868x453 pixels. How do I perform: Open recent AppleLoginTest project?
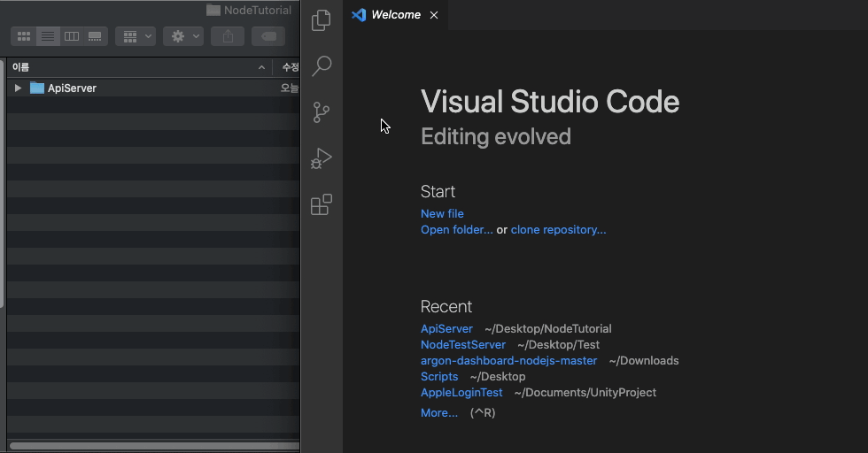tap(461, 393)
